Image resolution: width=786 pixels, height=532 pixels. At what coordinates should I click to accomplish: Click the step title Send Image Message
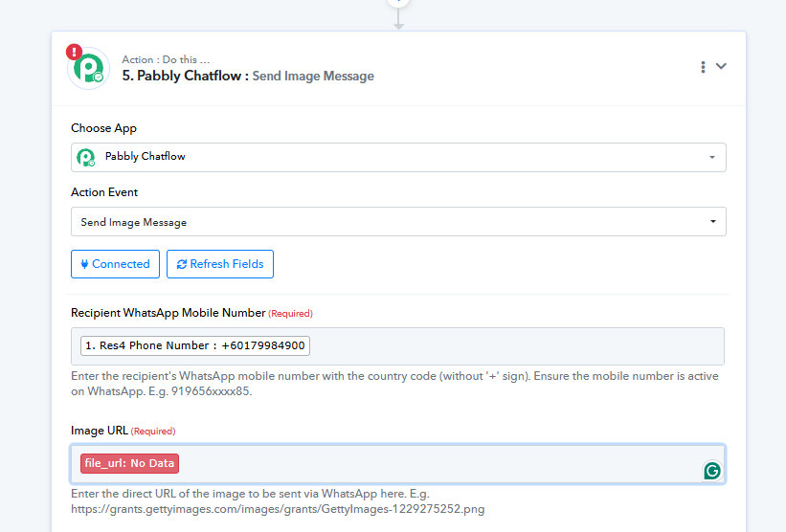(313, 76)
